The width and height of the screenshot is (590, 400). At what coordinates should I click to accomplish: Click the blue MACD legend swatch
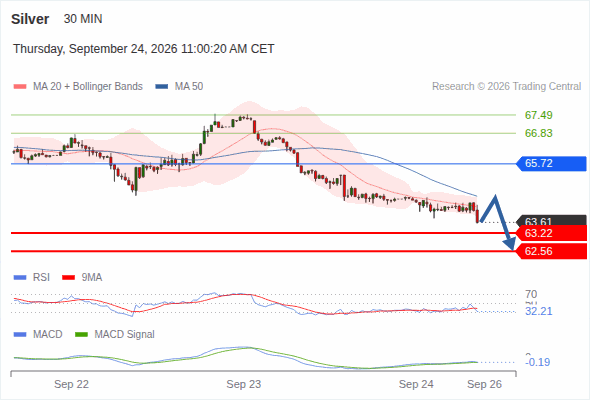[20, 335]
